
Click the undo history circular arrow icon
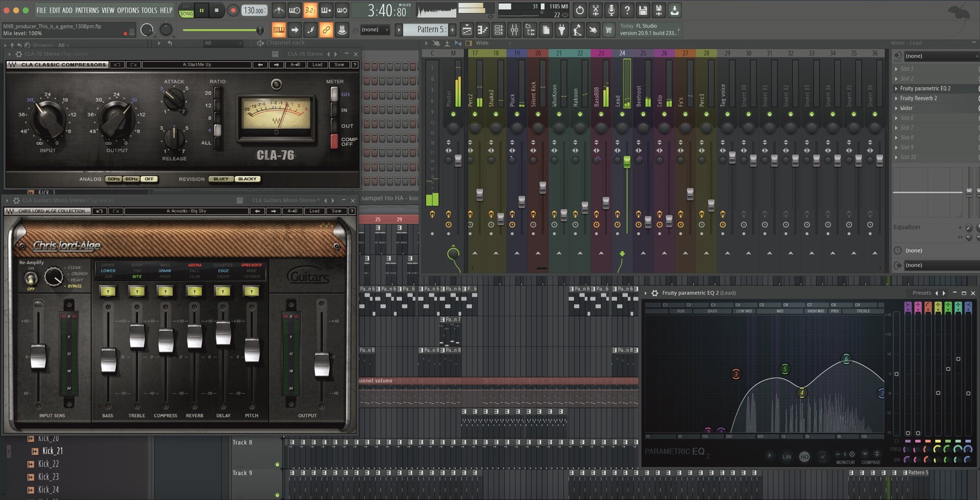click(580, 10)
